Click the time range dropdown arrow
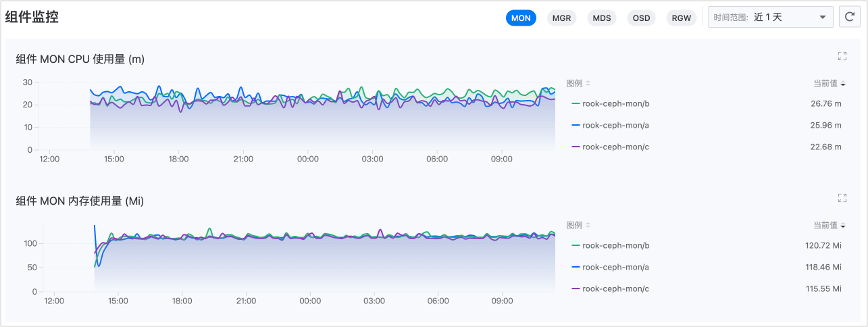 click(x=822, y=18)
